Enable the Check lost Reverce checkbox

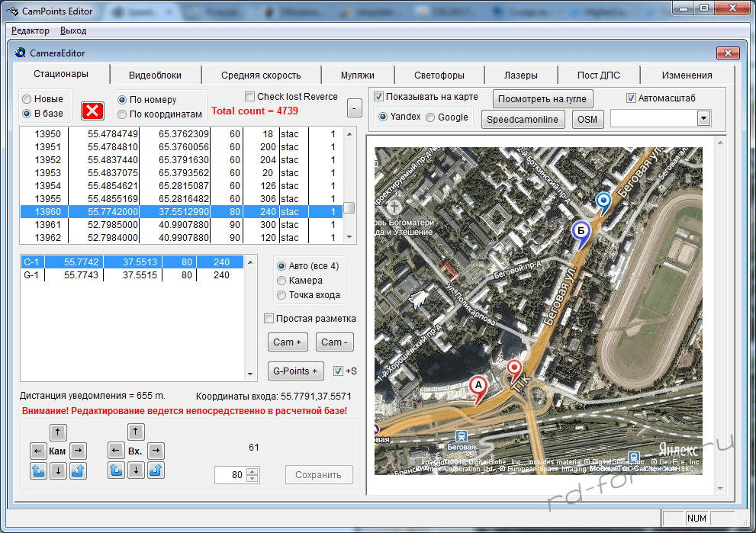click(x=250, y=97)
